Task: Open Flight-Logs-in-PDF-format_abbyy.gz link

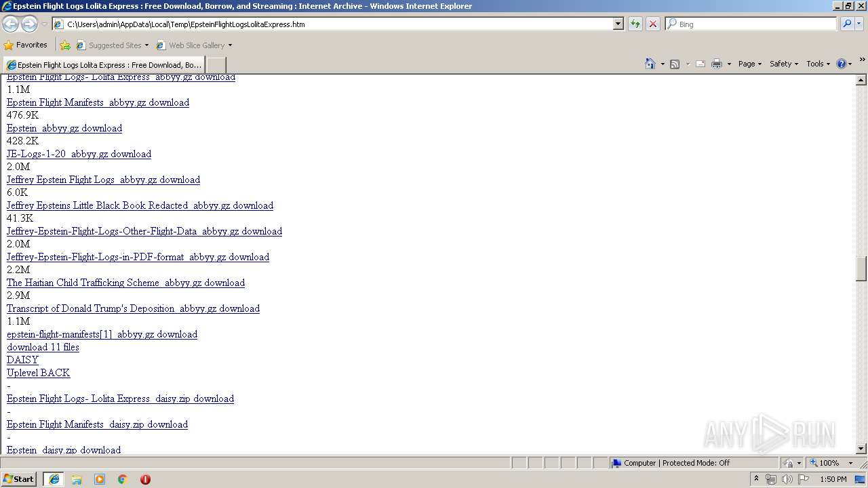Action: pos(138,257)
